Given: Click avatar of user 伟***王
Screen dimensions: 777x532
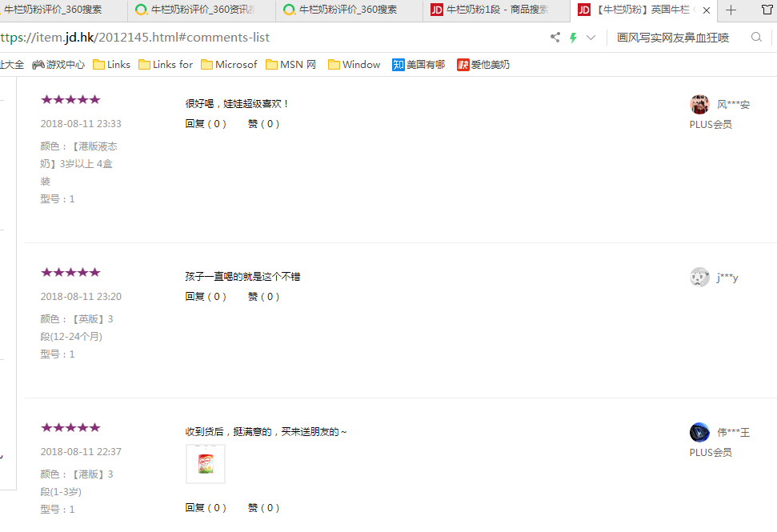Looking at the screenshot, I should (x=699, y=432).
